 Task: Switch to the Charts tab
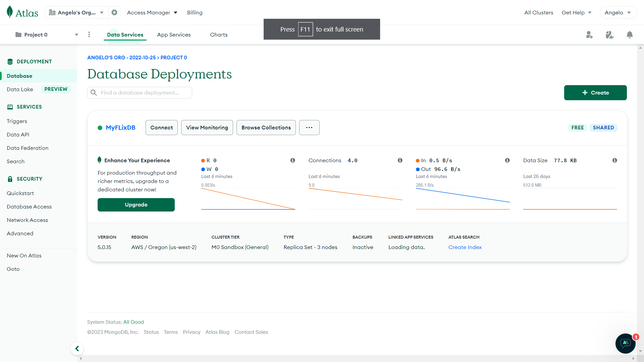click(219, 35)
